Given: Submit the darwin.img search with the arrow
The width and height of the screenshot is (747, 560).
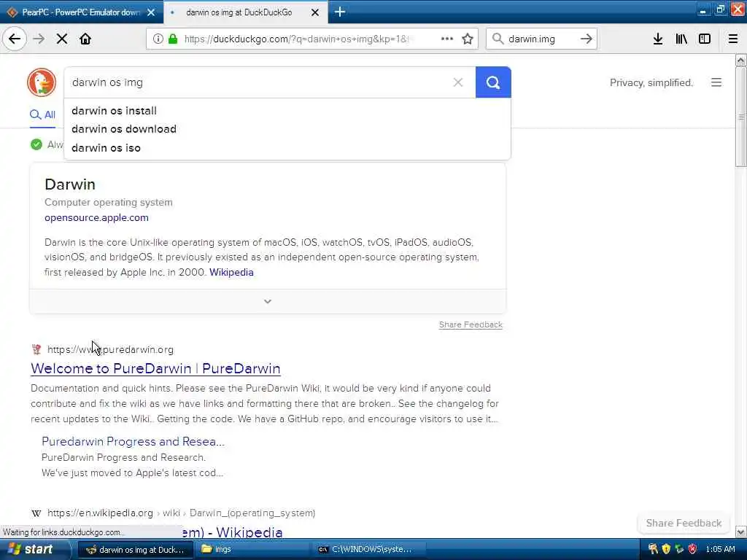Looking at the screenshot, I should [587, 39].
